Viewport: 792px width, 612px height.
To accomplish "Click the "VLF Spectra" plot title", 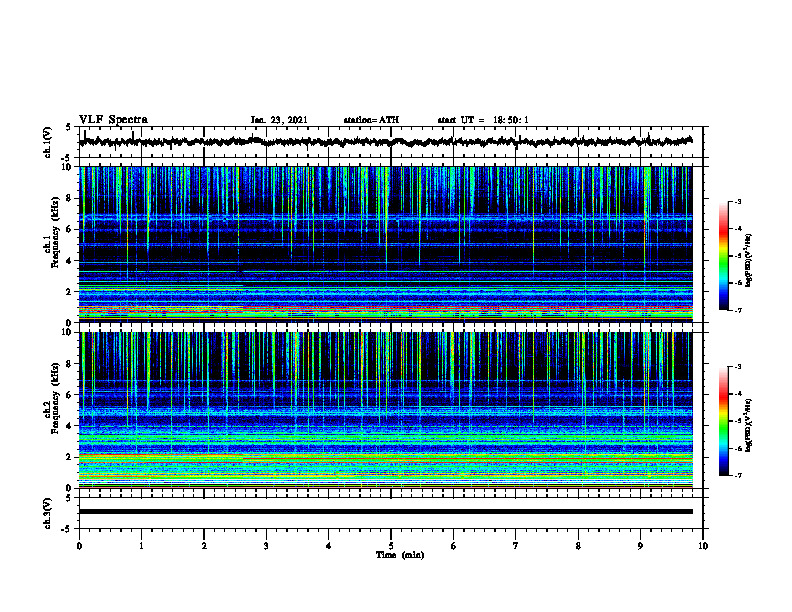I will 113,120.
